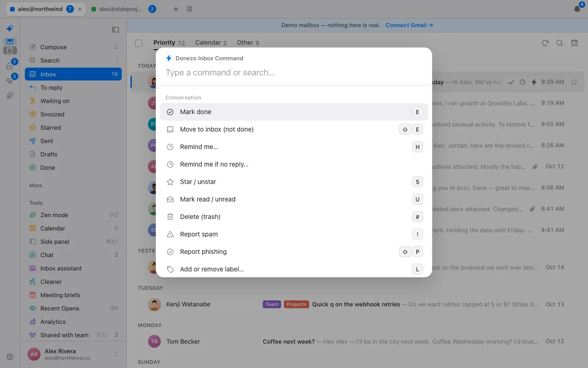This screenshot has width=588, height=368.
Task: Click the clock icon on the 9:29 AM email
Action: pos(522,82)
